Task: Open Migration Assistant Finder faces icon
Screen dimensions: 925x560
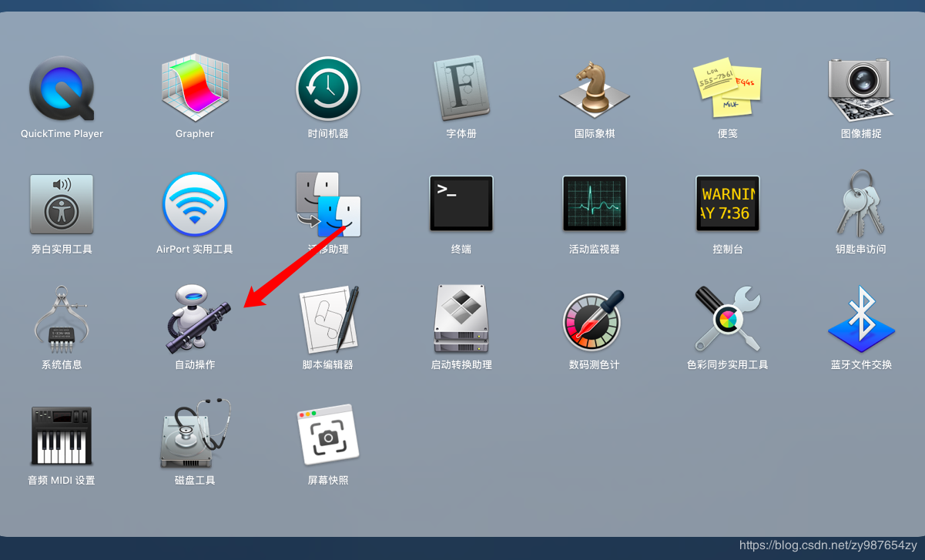Action: click(x=328, y=204)
